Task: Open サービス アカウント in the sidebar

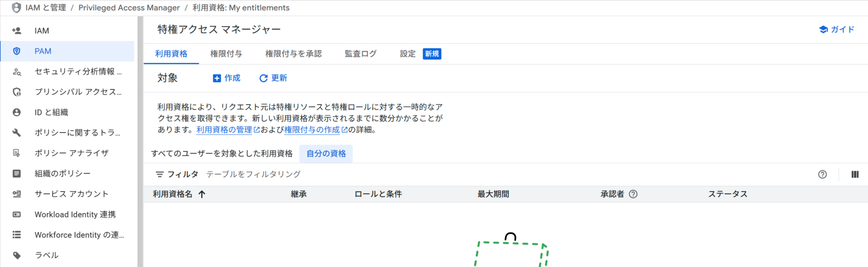Action: click(x=67, y=194)
